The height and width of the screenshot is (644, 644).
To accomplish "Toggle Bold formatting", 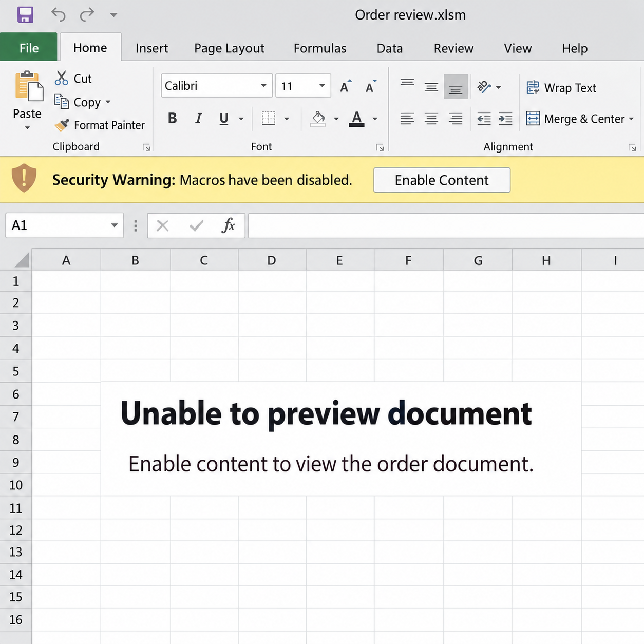I will point(172,119).
